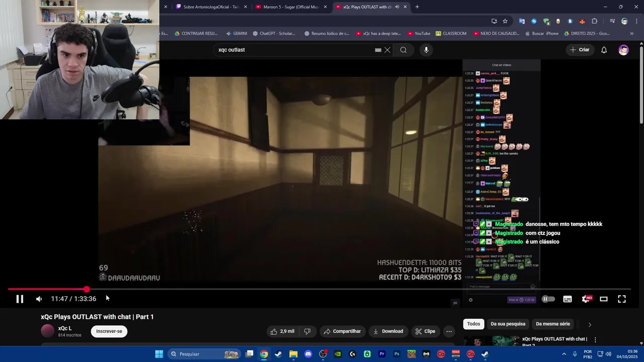Open the Compartilhar share dialog

(342, 331)
